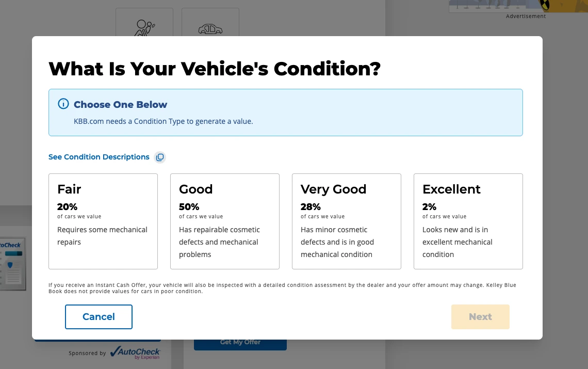Click the Cancel button
Viewport: 588px width, 369px height.
point(99,317)
